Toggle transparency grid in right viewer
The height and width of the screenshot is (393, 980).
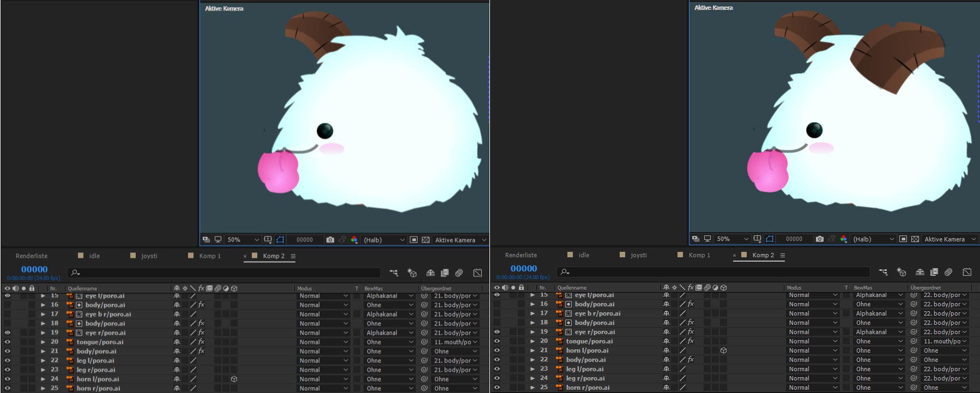915,239
